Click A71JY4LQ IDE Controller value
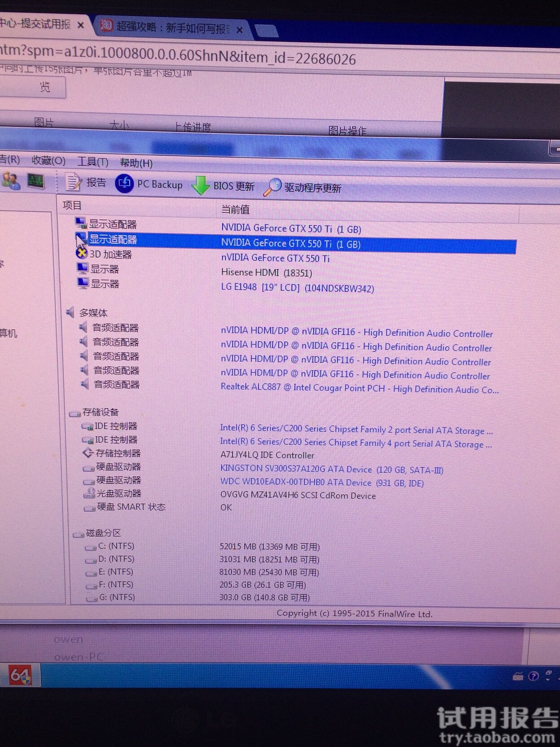 point(267,455)
